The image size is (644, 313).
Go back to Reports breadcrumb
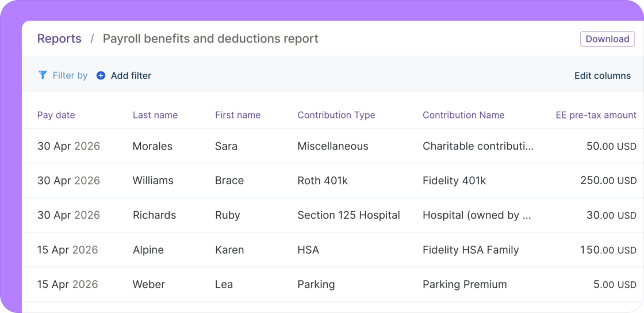coord(59,39)
